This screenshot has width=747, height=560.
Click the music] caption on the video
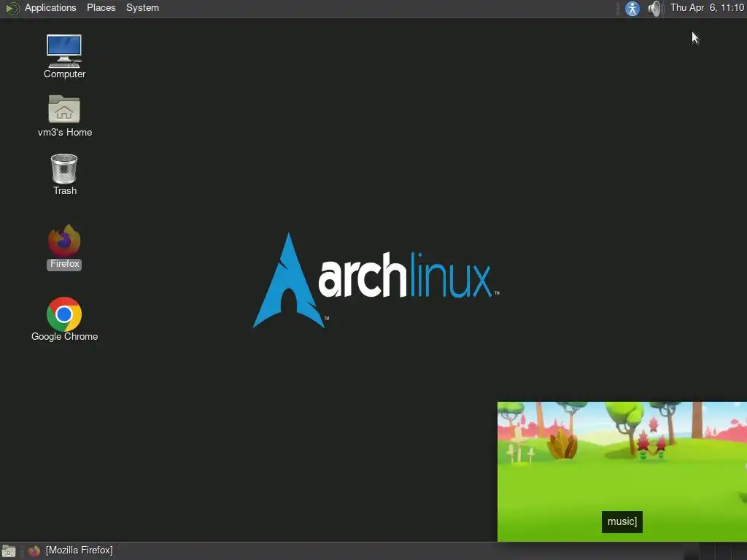click(x=622, y=522)
